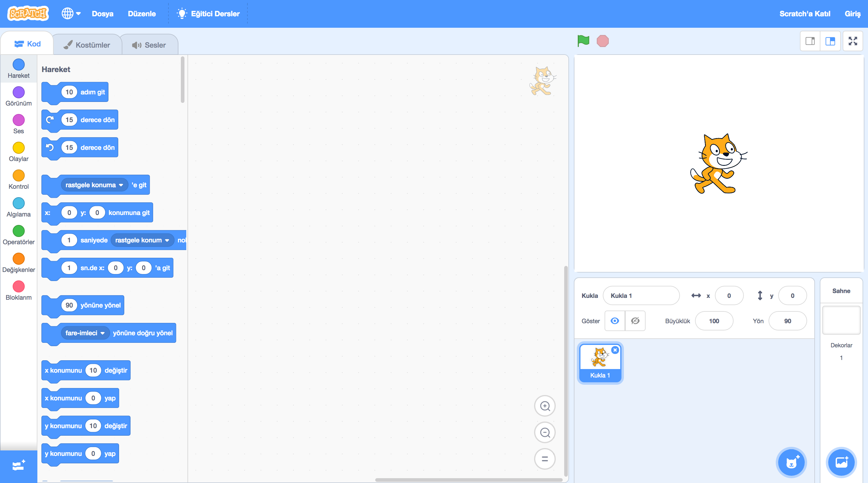Select the Operatörler category

(x=18, y=235)
